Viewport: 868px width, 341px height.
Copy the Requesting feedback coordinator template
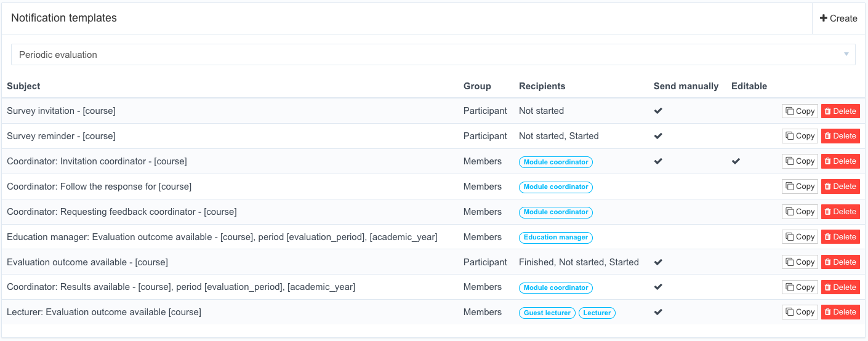[800, 212]
